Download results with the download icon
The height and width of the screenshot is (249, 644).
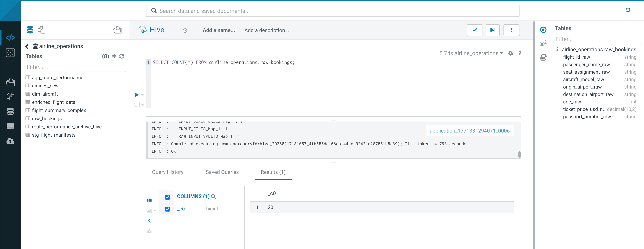(149, 231)
